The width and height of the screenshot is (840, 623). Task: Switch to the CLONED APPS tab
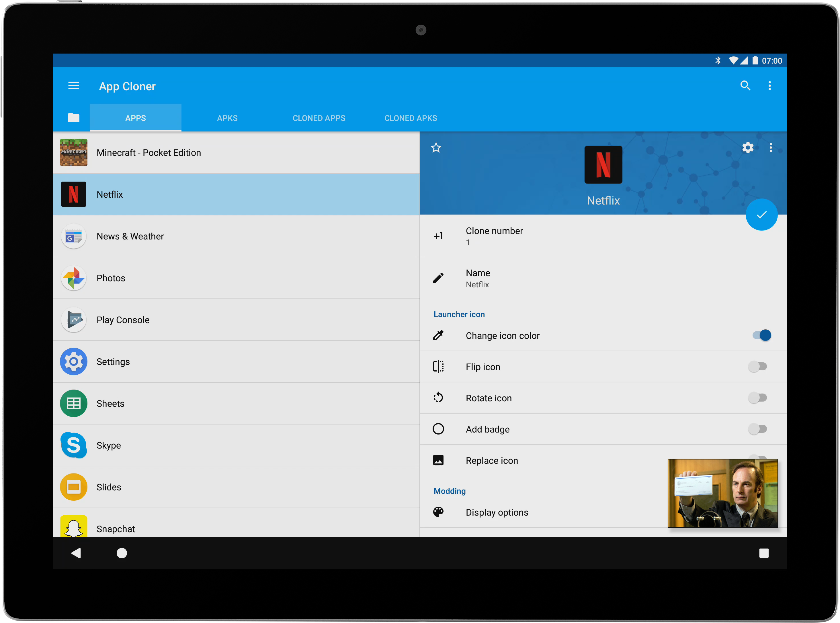[x=319, y=118]
